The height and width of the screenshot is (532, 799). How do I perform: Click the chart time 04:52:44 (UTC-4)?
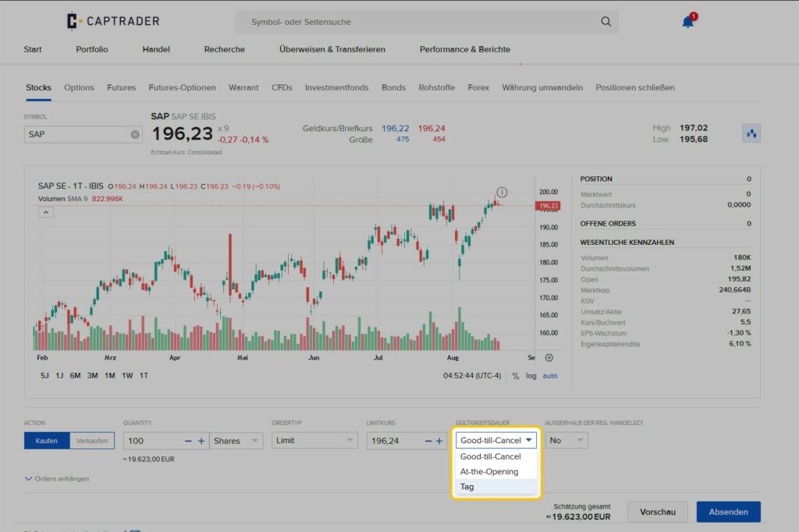[472, 376]
